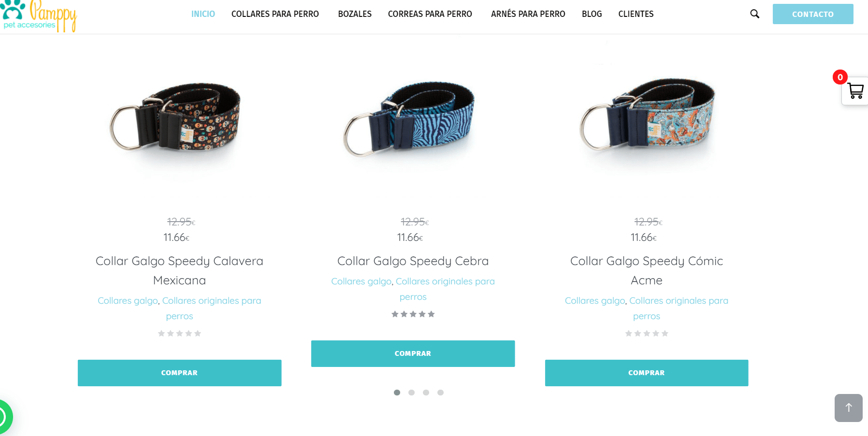868x436 pixels.
Task: Switch to the second carousel page dot
Action: coord(411,393)
